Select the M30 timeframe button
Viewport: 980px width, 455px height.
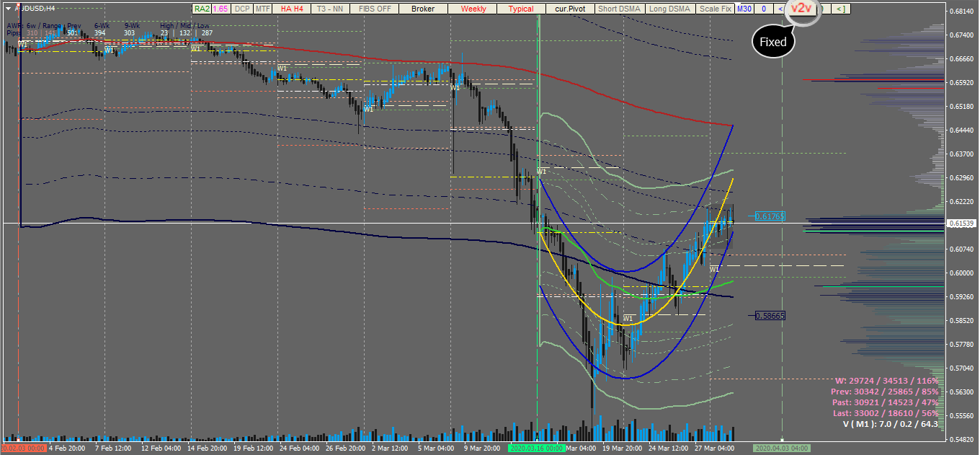(744, 9)
